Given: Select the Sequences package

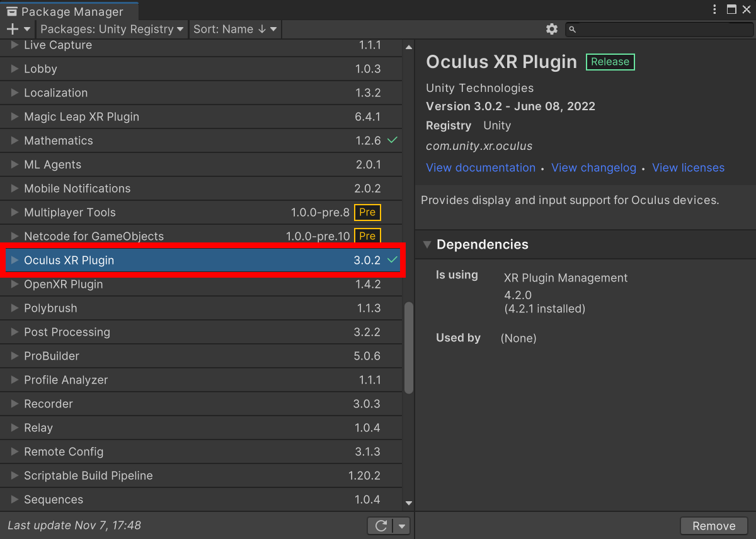Looking at the screenshot, I should click(x=201, y=499).
